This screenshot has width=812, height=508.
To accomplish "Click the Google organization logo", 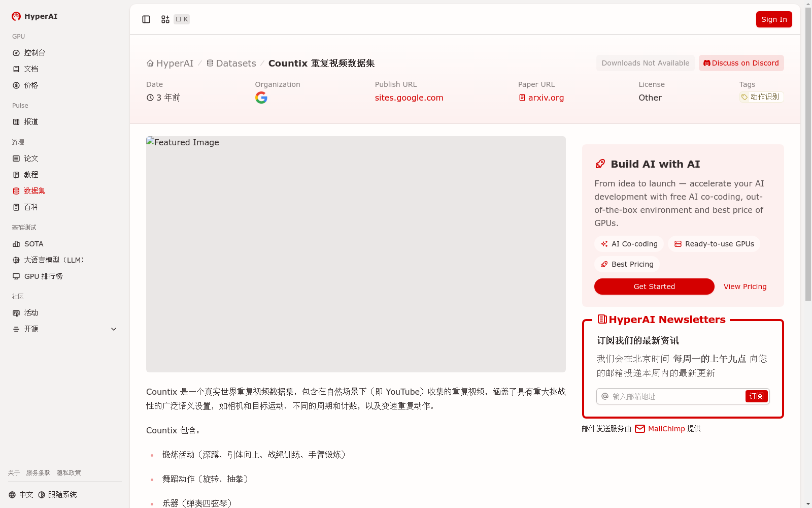I will pyautogui.click(x=261, y=98).
